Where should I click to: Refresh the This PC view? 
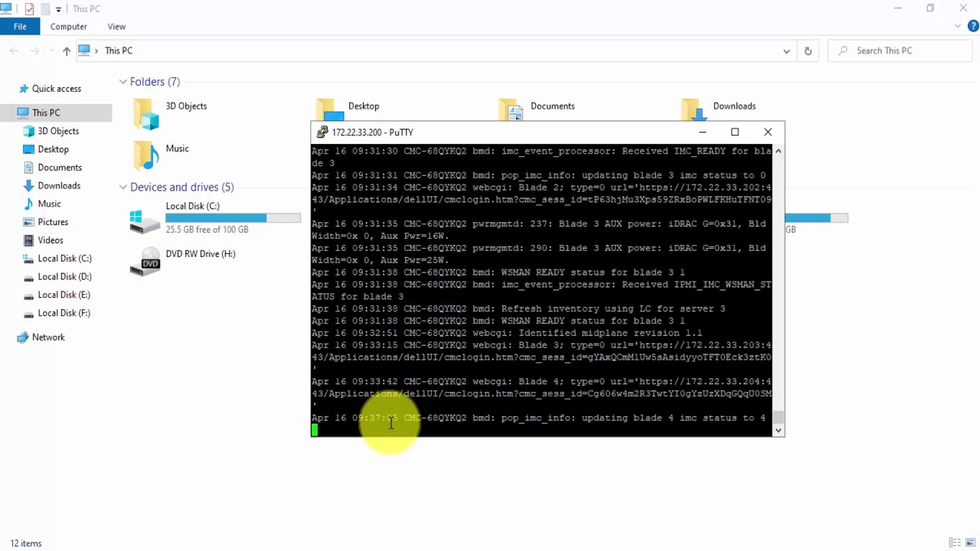coord(808,51)
